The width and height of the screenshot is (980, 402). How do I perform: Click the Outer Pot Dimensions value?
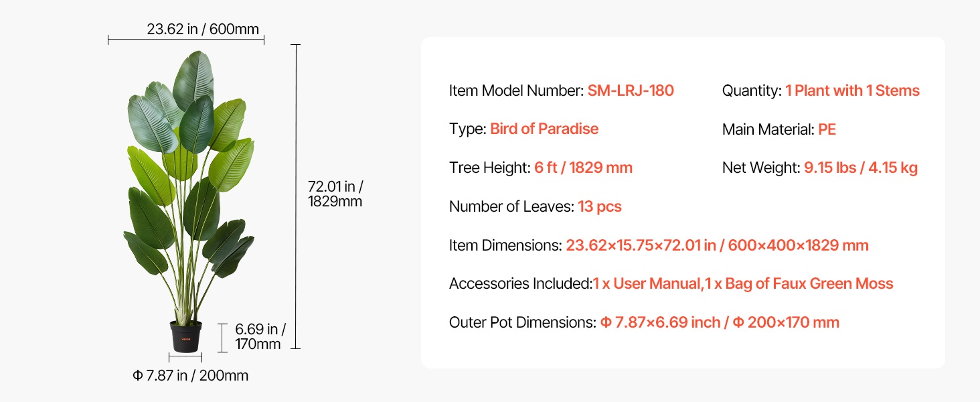pos(719,323)
